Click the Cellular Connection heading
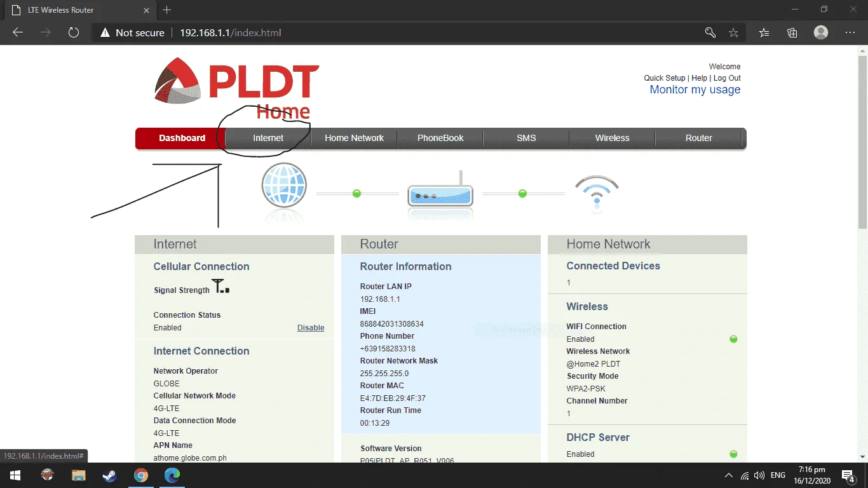 coord(201,267)
